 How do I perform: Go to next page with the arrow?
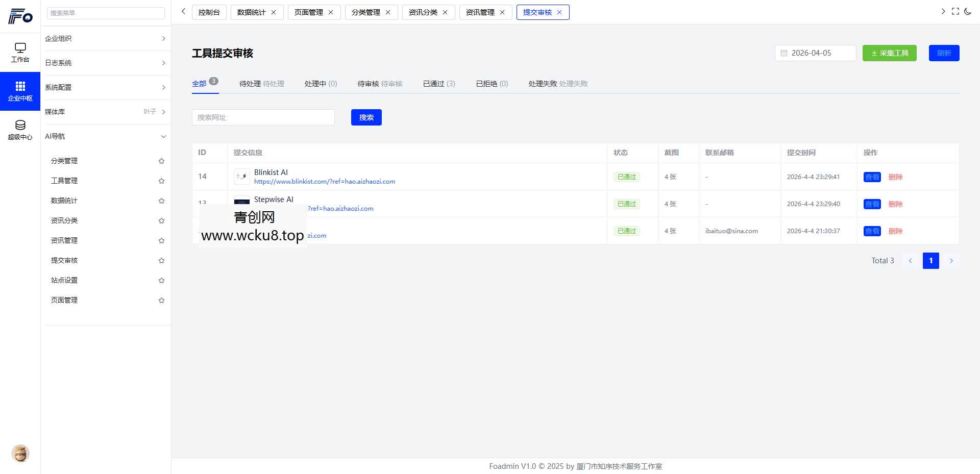(x=951, y=261)
